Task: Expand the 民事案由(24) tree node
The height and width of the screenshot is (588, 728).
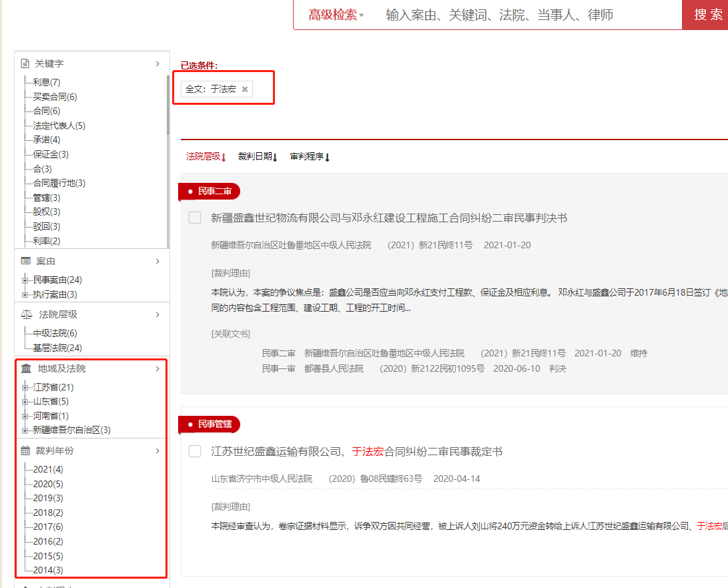Action: pos(25,280)
